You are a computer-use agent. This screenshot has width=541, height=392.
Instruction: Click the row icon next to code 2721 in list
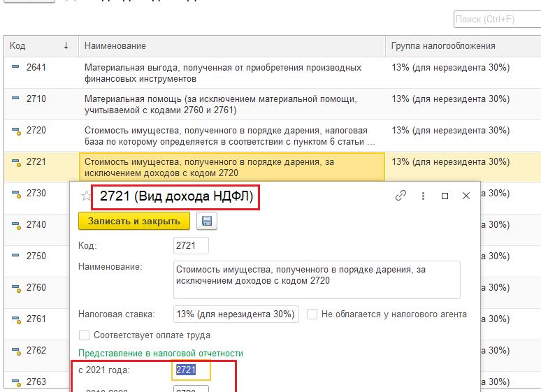pyautogui.click(x=16, y=162)
